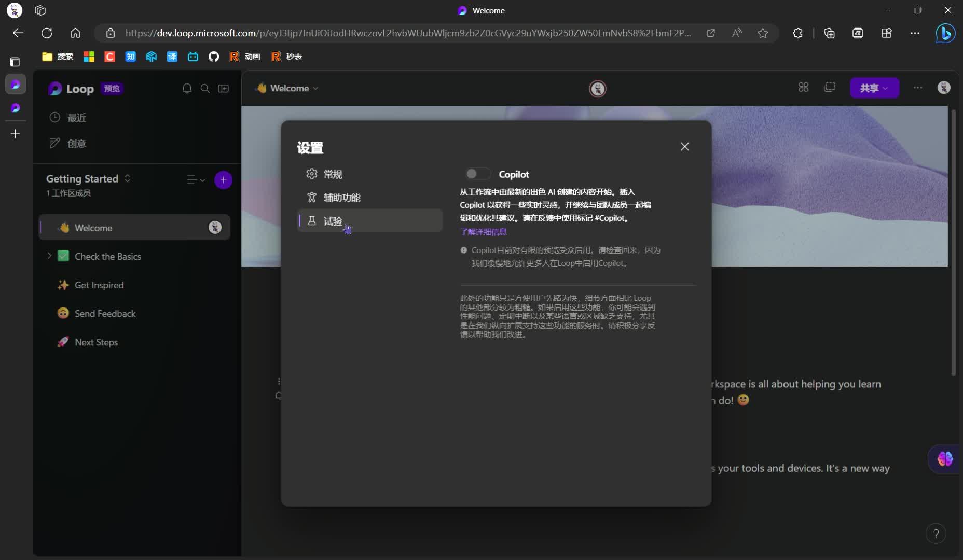Create new workspace via plus icon in left rail

pos(15,134)
